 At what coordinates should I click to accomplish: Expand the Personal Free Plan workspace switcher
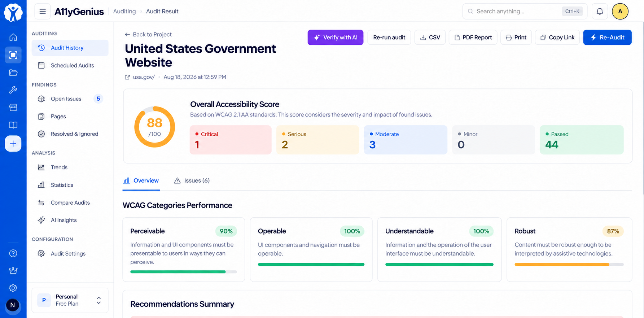pyautogui.click(x=70, y=300)
